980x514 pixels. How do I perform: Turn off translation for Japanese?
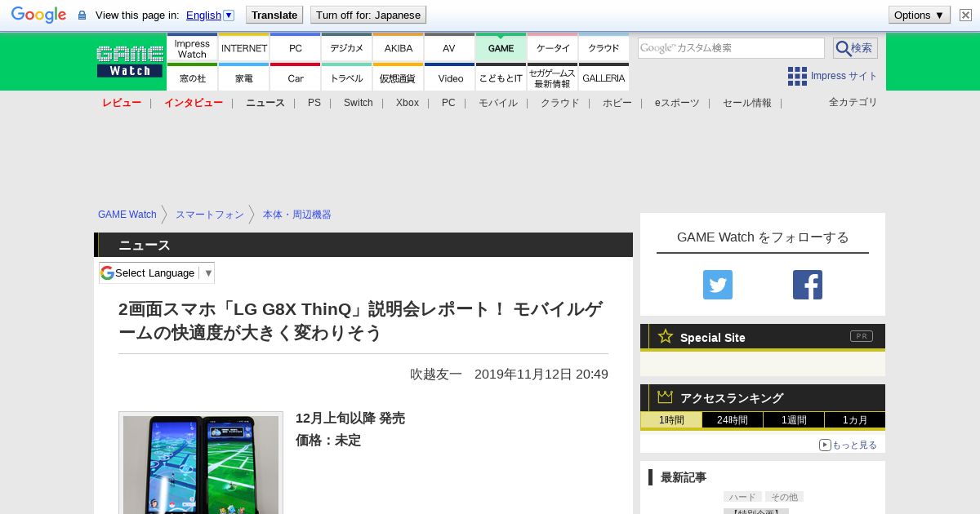[368, 15]
